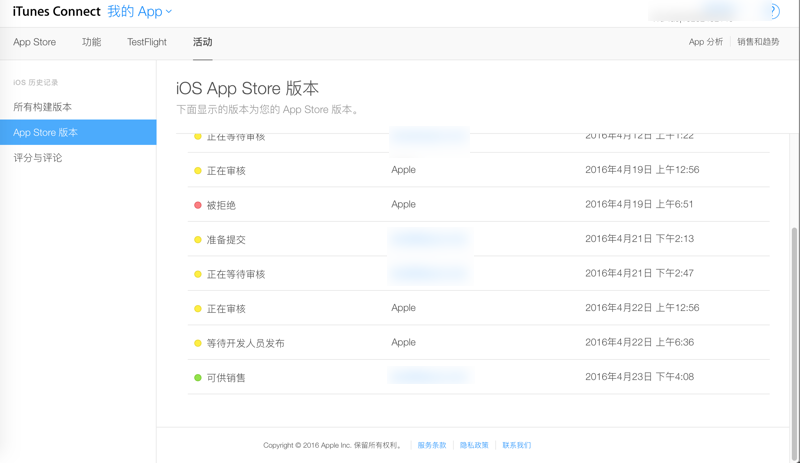The height and width of the screenshot is (463, 800).
Task: Click date 2016年4月19日 上午6:51
Action: [x=639, y=204]
